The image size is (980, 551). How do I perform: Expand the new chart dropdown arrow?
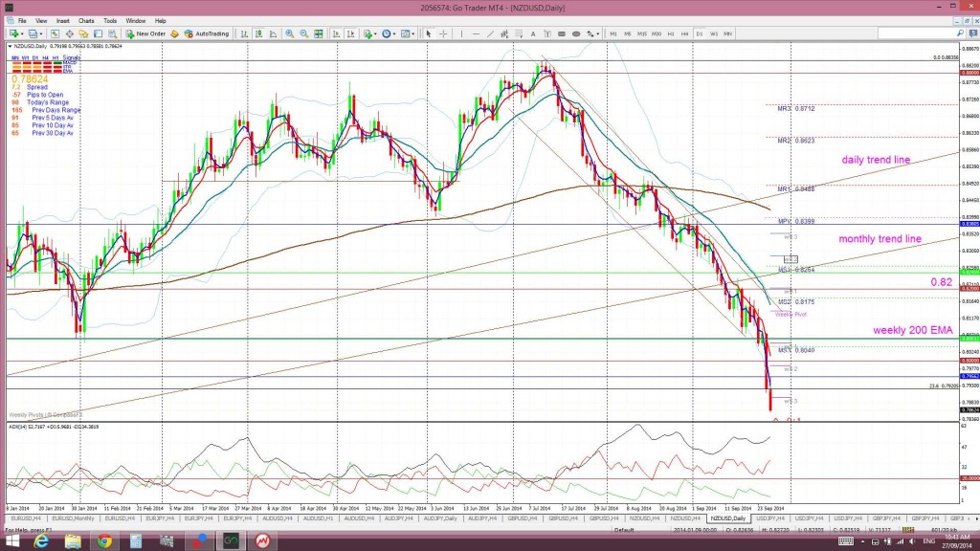[23, 33]
